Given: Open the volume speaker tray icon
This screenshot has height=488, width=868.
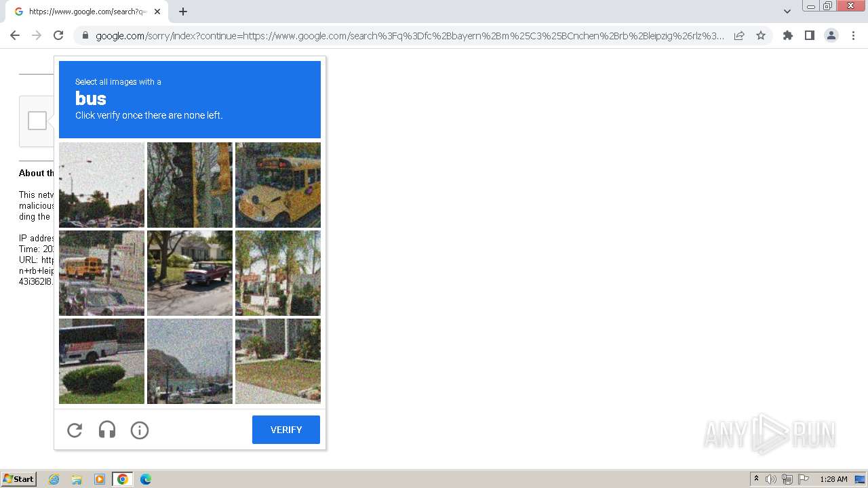Looking at the screenshot, I should [771, 479].
